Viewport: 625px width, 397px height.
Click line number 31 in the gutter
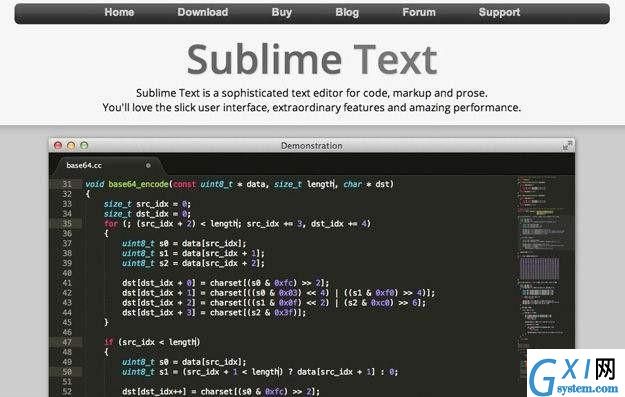[x=67, y=184]
